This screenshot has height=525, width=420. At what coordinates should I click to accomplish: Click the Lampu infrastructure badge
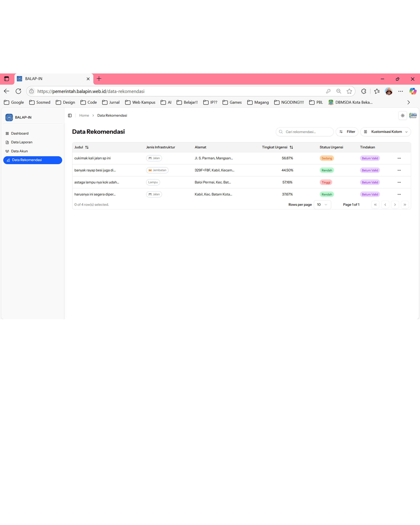[x=153, y=182]
